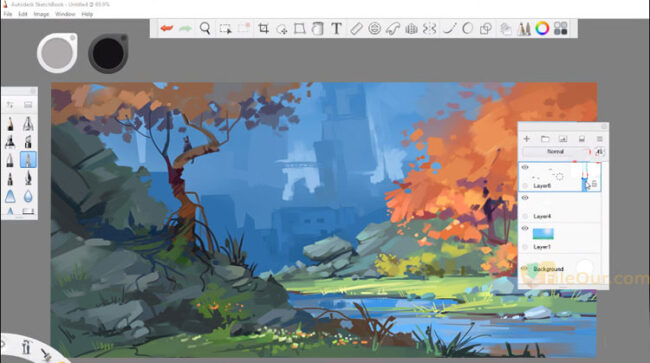
Task: Open the Normal blend mode dropdown
Action: click(x=555, y=152)
